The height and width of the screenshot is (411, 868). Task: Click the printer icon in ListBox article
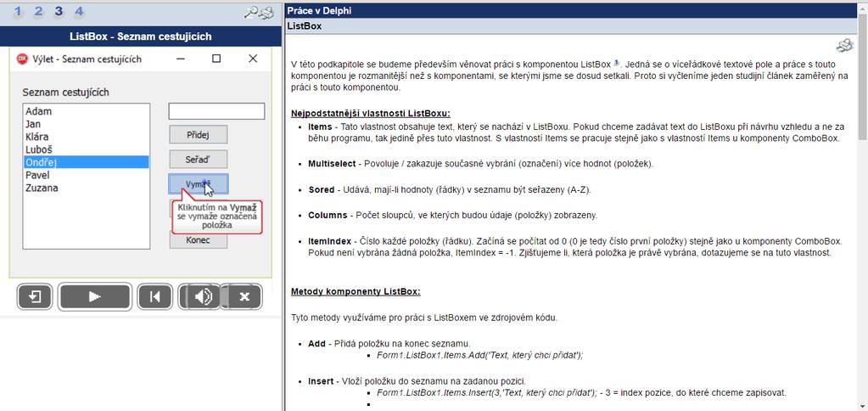click(845, 45)
